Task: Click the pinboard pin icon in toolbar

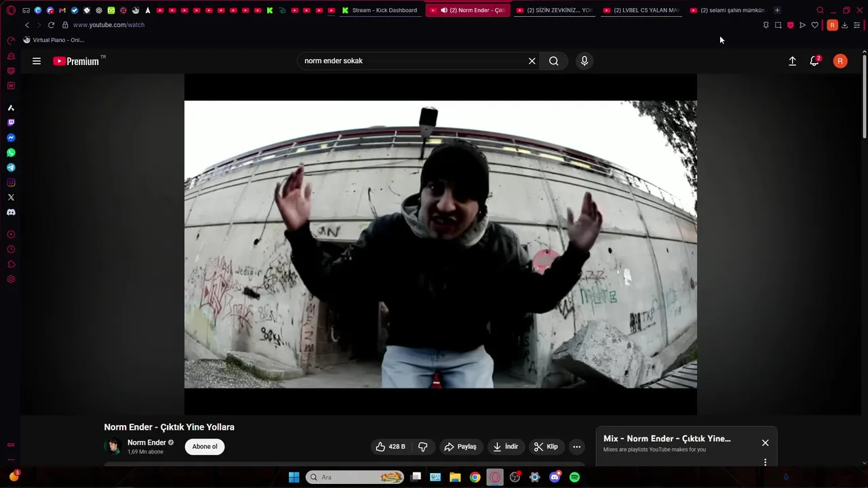Action: [766, 25]
